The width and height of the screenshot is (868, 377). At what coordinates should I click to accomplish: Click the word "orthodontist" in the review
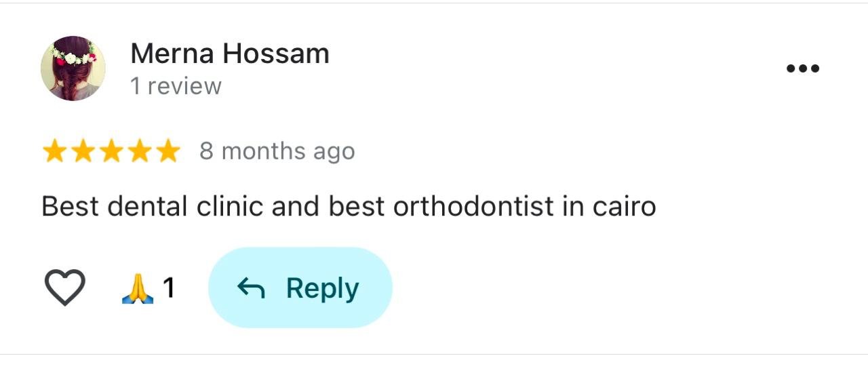473,206
